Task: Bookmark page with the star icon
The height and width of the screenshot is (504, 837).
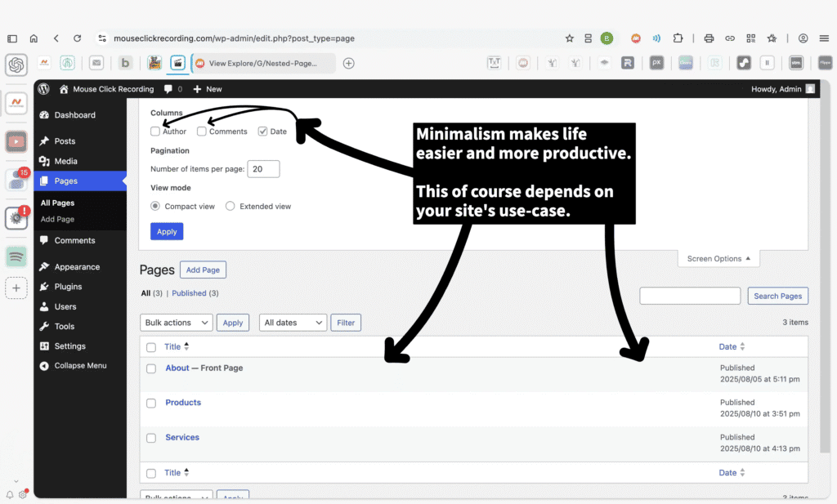Action: coord(570,38)
